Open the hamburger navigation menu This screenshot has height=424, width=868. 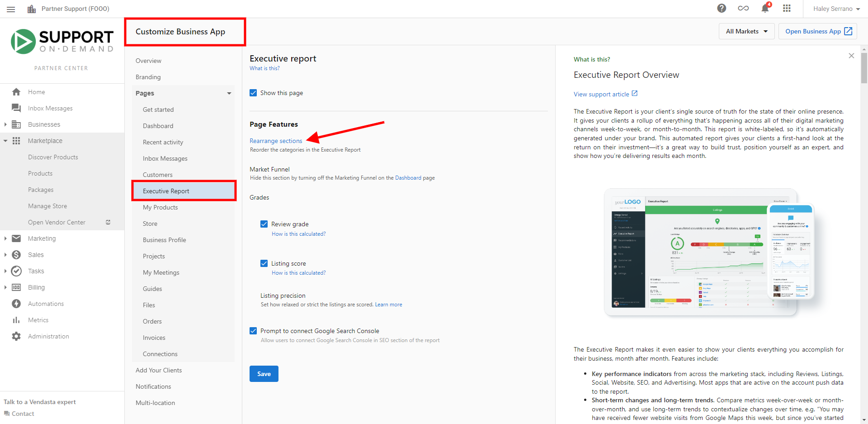point(11,9)
